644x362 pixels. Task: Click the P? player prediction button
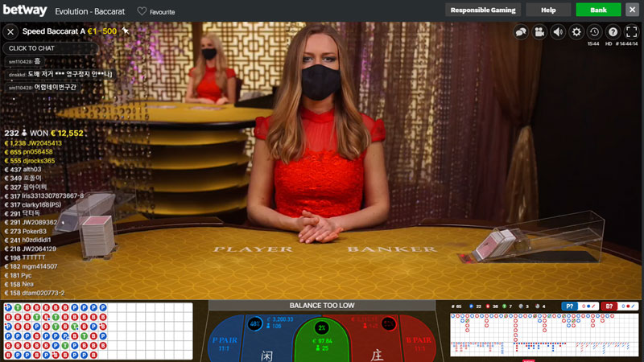[569, 306]
